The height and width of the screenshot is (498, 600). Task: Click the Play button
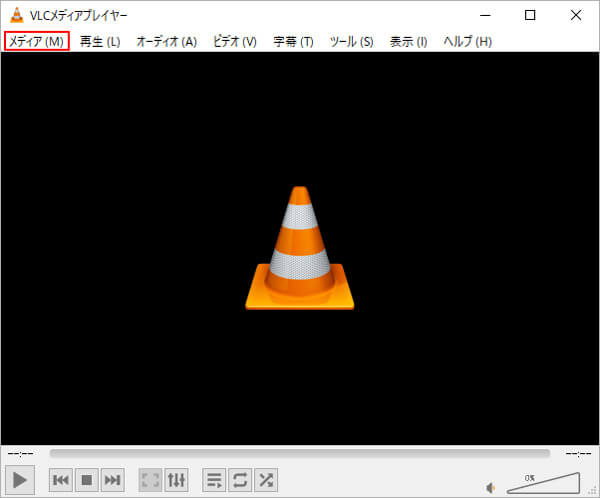[20, 480]
